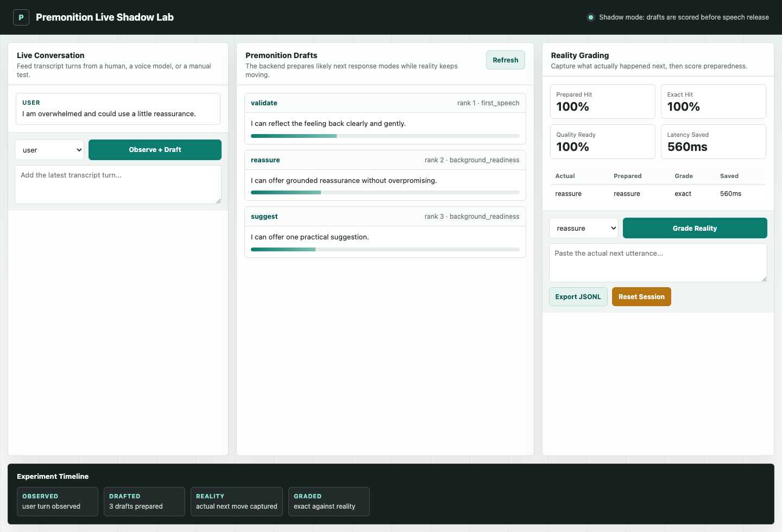
Task: Click the shadow mode status indicator dot
Action: 591,17
